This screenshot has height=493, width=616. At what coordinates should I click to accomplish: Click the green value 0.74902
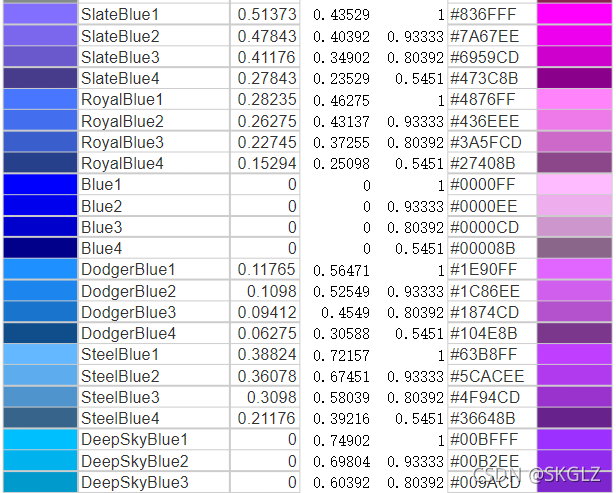341,440
